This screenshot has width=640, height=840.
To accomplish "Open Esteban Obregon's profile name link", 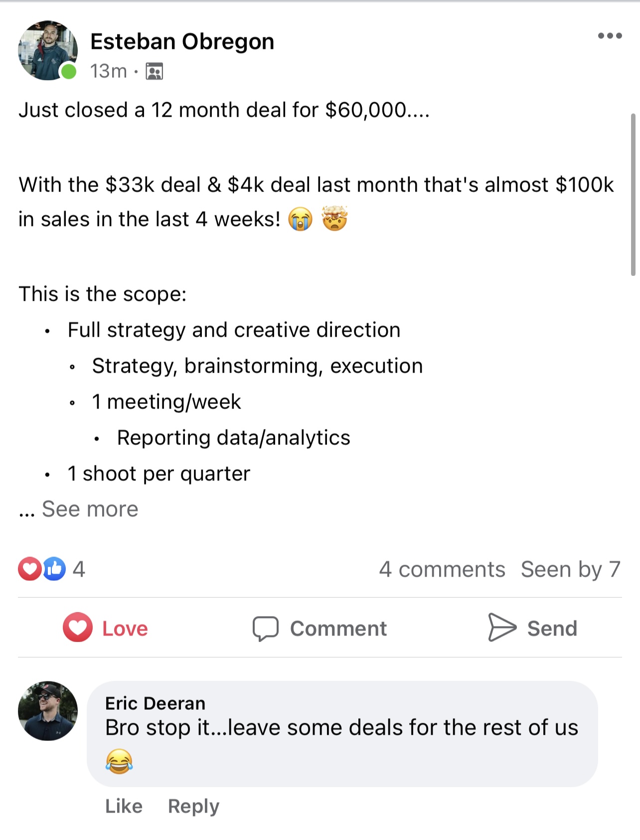I will [x=182, y=41].
